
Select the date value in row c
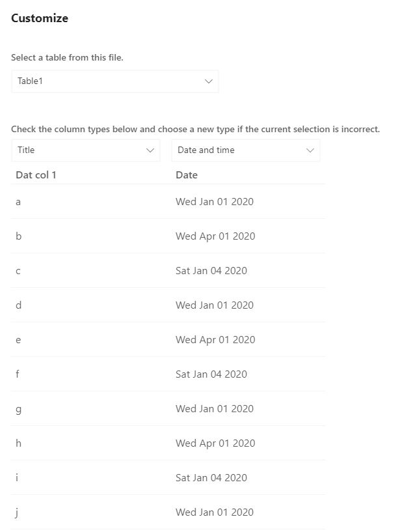click(x=211, y=271)
